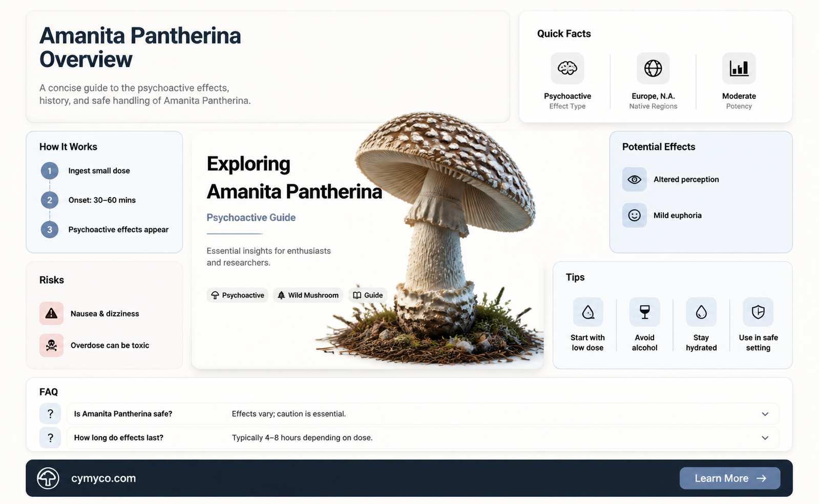Click the 'Psychoactive effects appear' step text
The height and width of the screenshot is (504, 819).
coord(118,229)
